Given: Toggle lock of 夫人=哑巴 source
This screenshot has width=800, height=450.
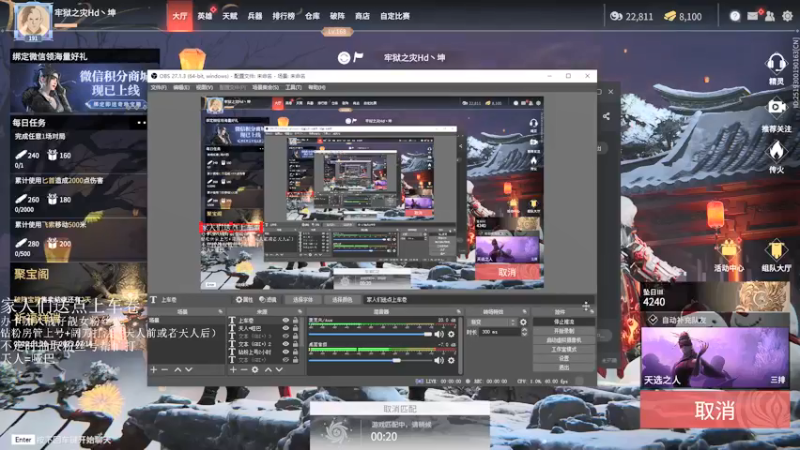Looking at the screenshot, I should coord(295,328).
